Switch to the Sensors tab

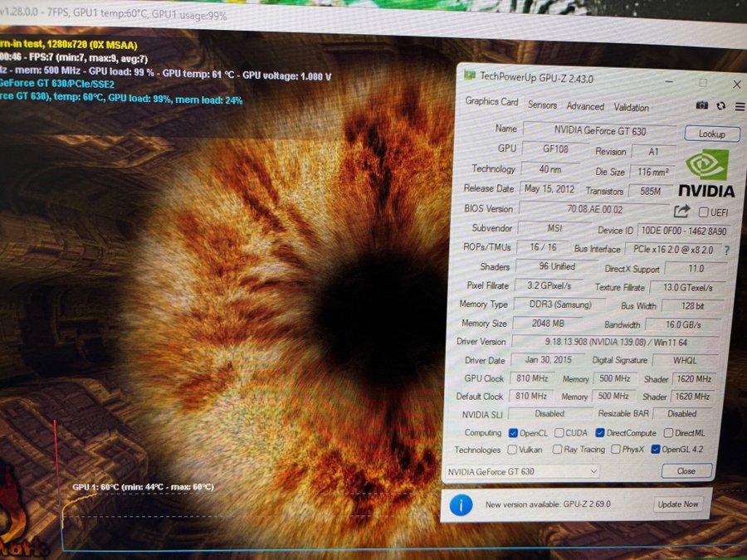542,105
